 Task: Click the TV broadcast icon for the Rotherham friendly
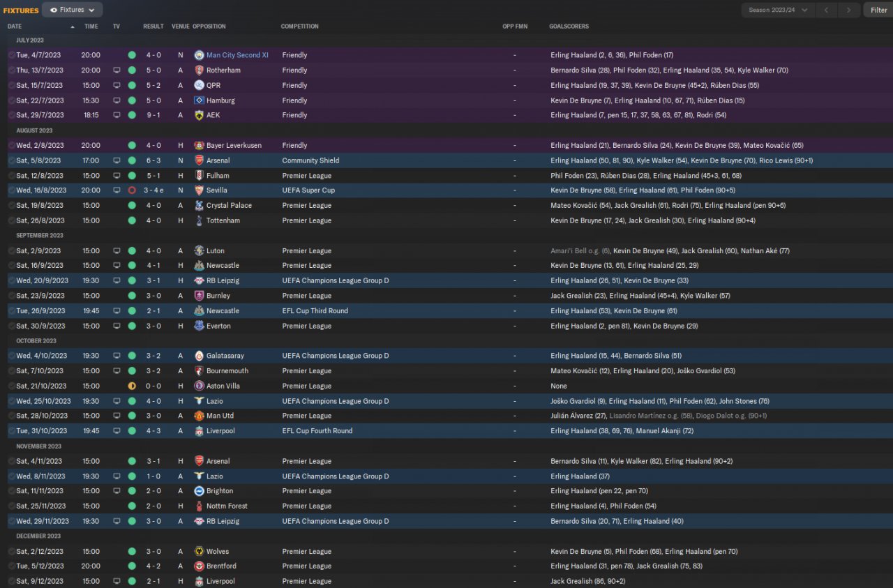pyautogui.click(x=117, y=70)
